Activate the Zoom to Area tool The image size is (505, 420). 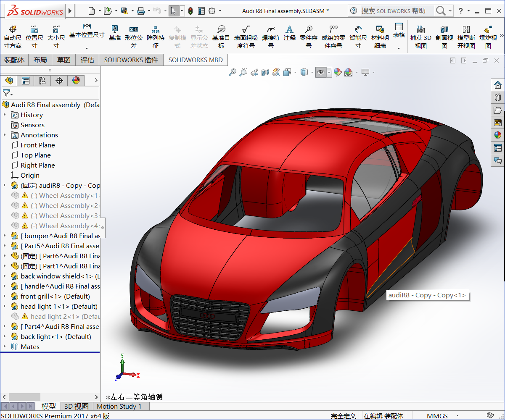coord(243,72)
